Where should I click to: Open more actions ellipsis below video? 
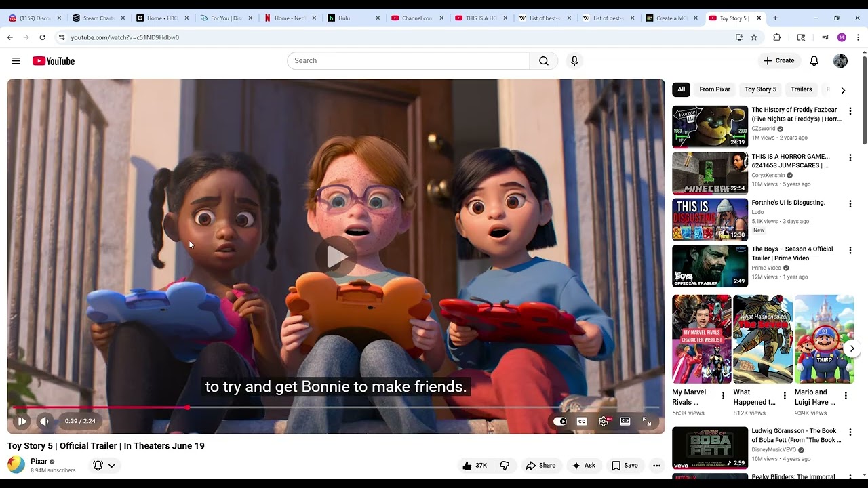(x=656, y=466)
